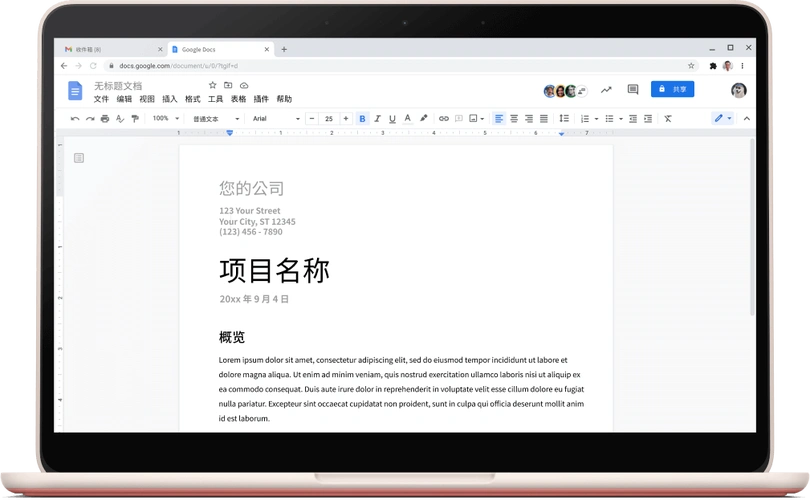Undo the last action
The width and height of the screenshot is (810, 500).
75,119
